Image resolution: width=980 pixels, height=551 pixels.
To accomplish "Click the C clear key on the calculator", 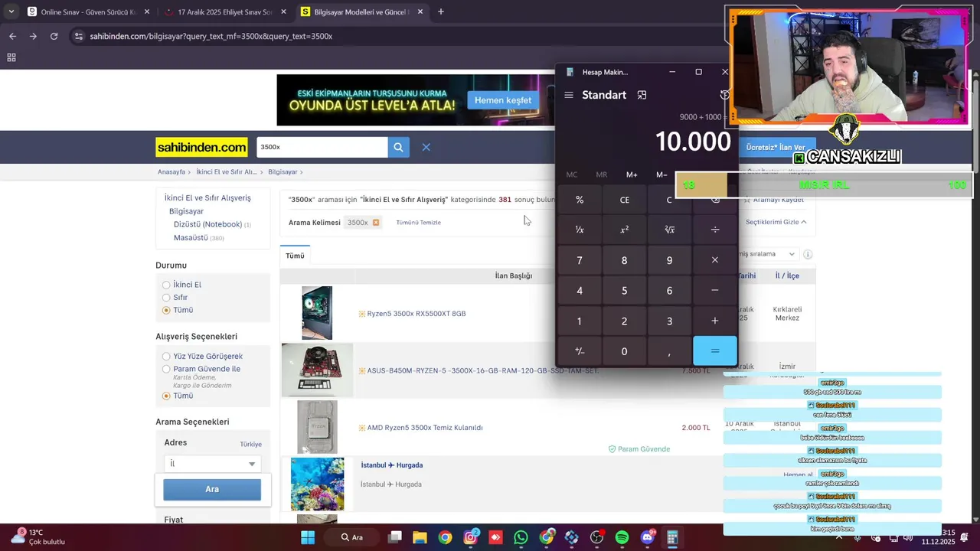I will tap(669, 200).
